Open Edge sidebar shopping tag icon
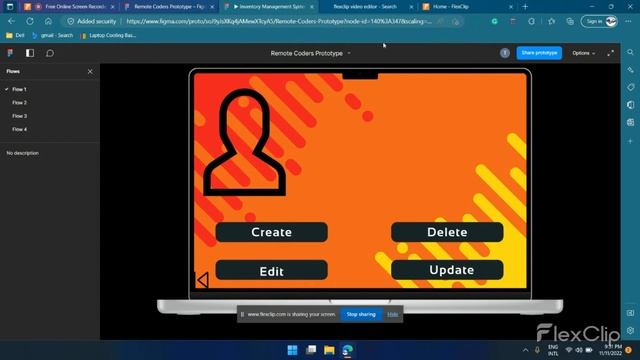Image resolution: width=640 pixels, height=360 pixels. coord(631,87)
